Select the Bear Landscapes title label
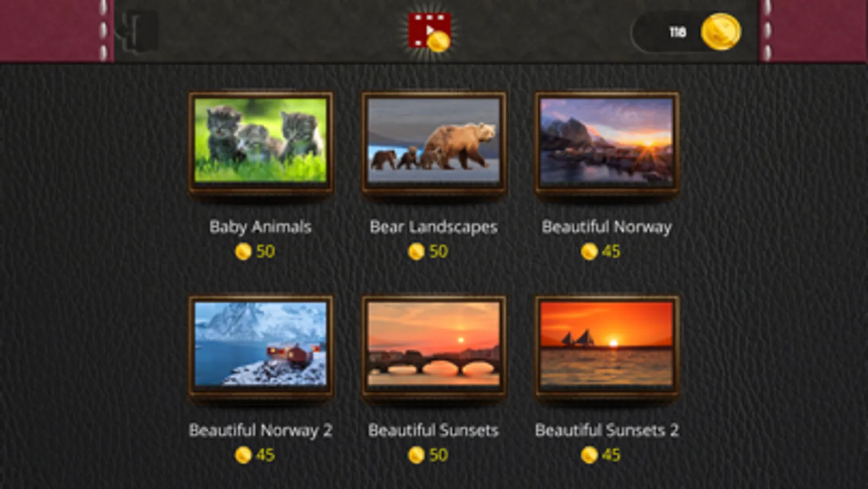The image size is (868, 489). pyautogui.click(x=434, y=227)
